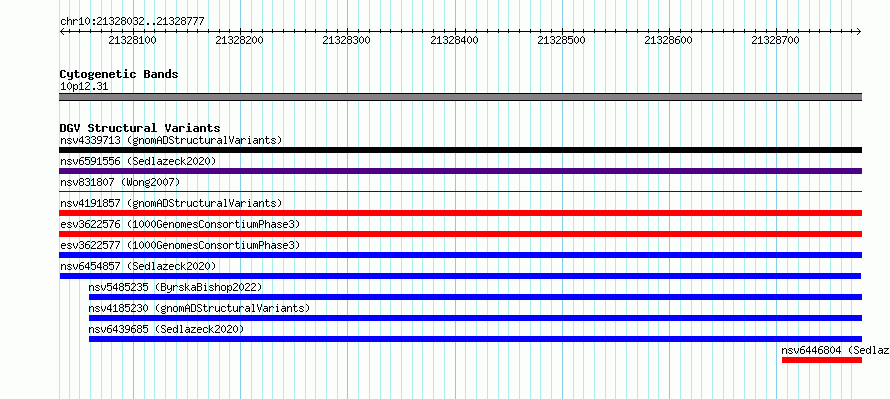Open variant label nsv6591556 (Sedlazeck2020)
The image size is (890, 399).
tap(138, 161)
